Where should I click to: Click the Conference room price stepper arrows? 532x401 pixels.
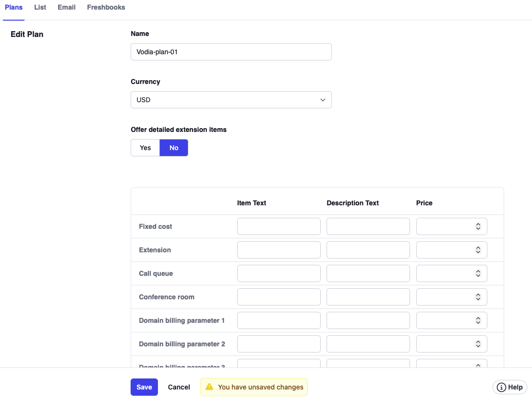pos(478,296)
